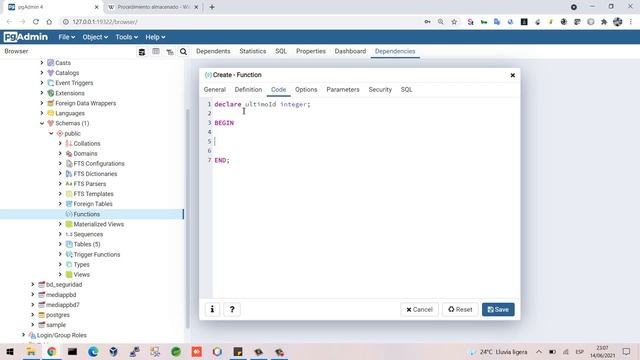Place cursor on code line 5
This screenshot has height=360, width=640.
tap(366, 142)
